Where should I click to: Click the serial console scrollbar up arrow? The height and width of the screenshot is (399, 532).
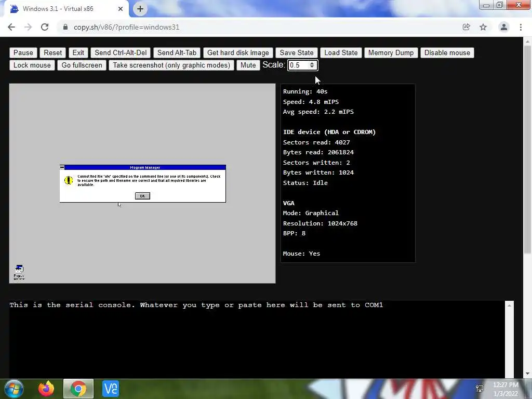(509, 305)
